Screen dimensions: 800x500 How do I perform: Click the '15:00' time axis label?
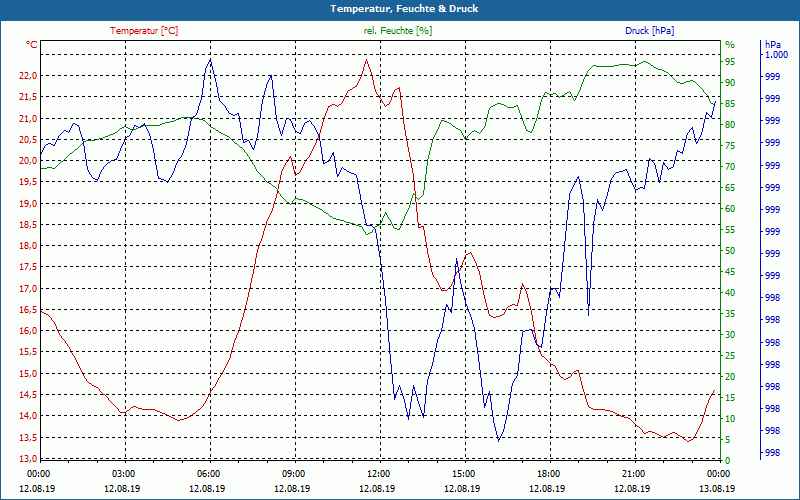tap(463, 473)
